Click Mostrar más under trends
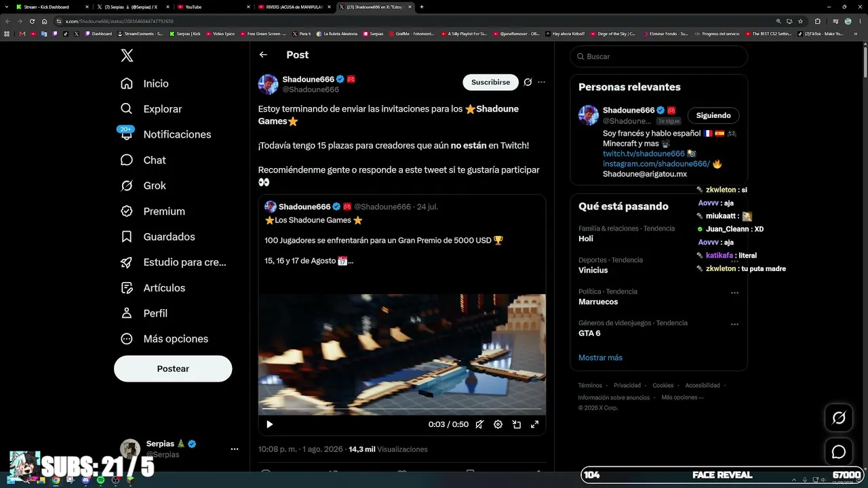 point(600,358)
